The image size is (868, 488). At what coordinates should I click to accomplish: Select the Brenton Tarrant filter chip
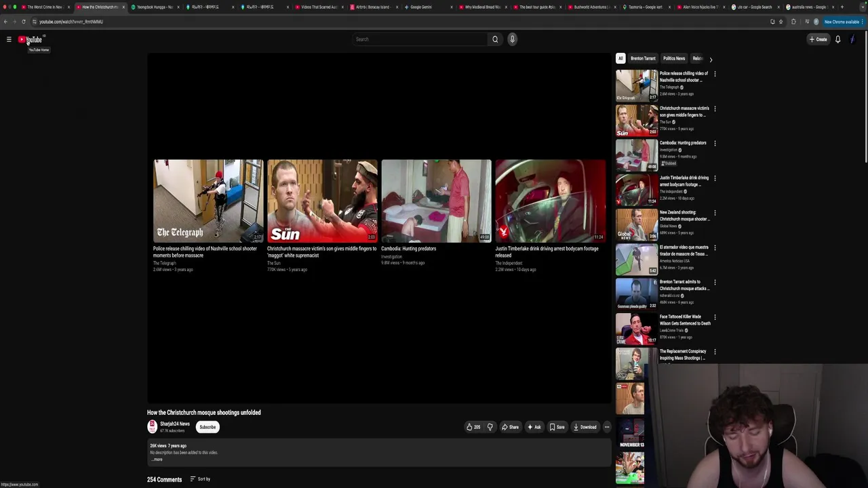pyautogui.click(x=643, y=58)
